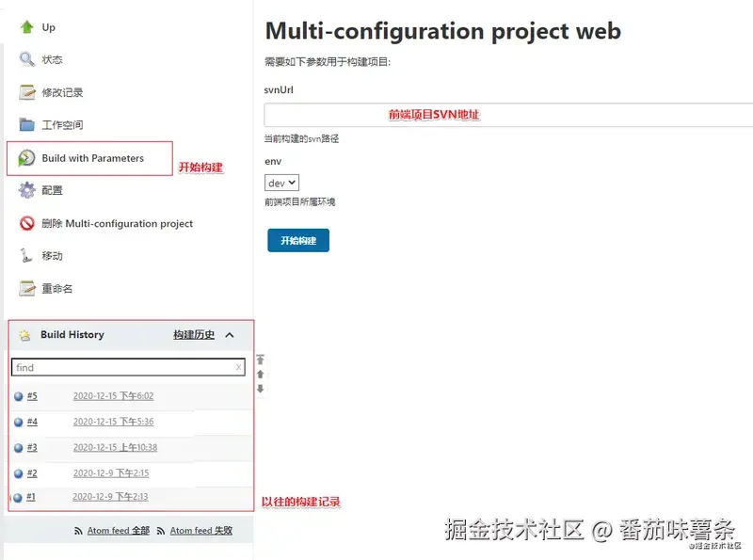The width and height of the screenshot is (753, 560).
Task: Open the 状态 magnifier icon
Action: point(27,59)
